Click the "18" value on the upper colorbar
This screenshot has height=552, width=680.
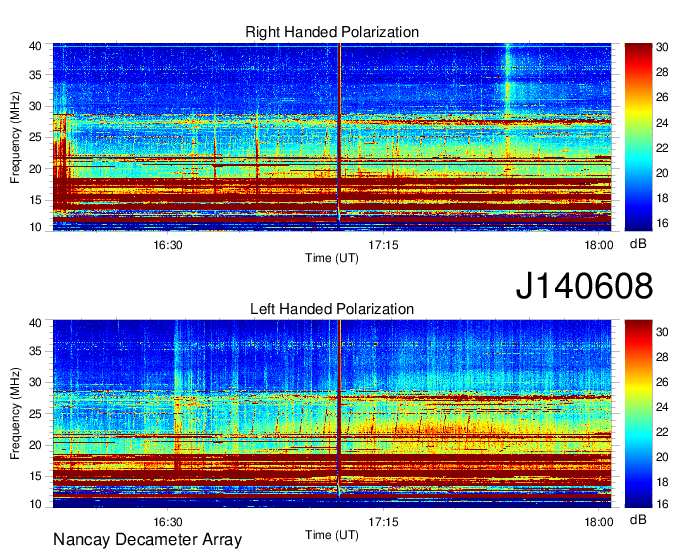click(x=662, y=198)
